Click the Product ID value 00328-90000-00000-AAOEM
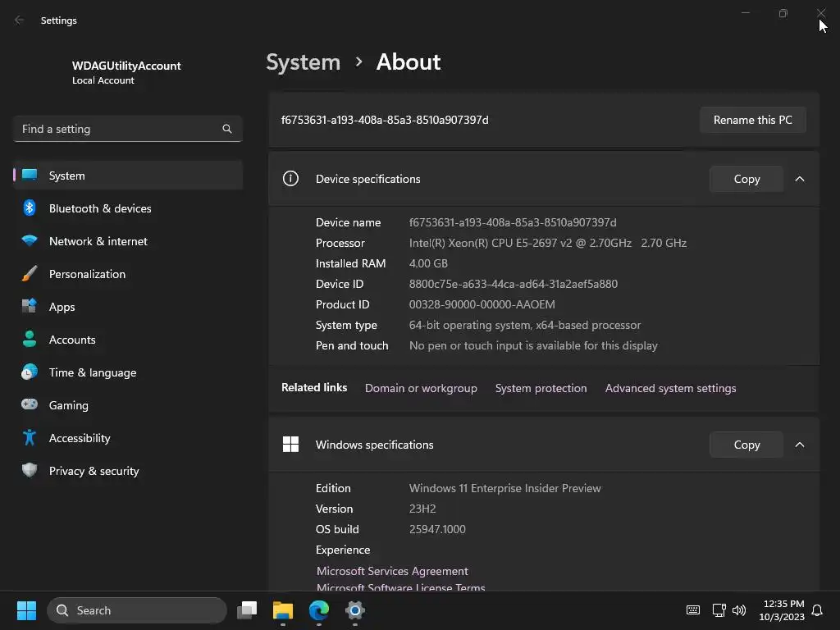840x630 pixels. 482,304
